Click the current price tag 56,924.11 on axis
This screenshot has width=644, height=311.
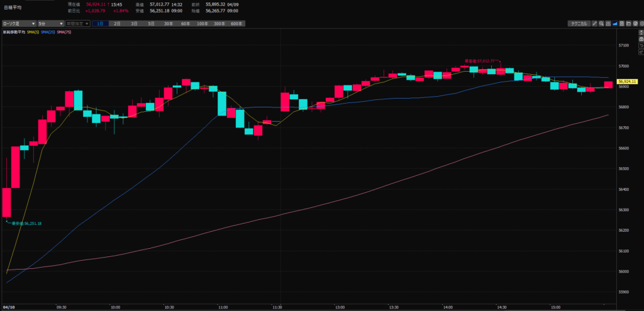(x=628, y=82)
